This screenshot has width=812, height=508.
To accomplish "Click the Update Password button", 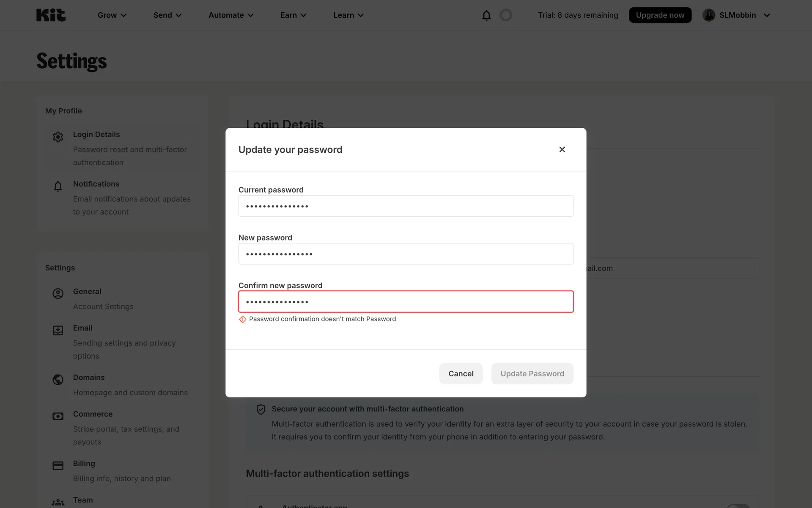I will point(532,373).
